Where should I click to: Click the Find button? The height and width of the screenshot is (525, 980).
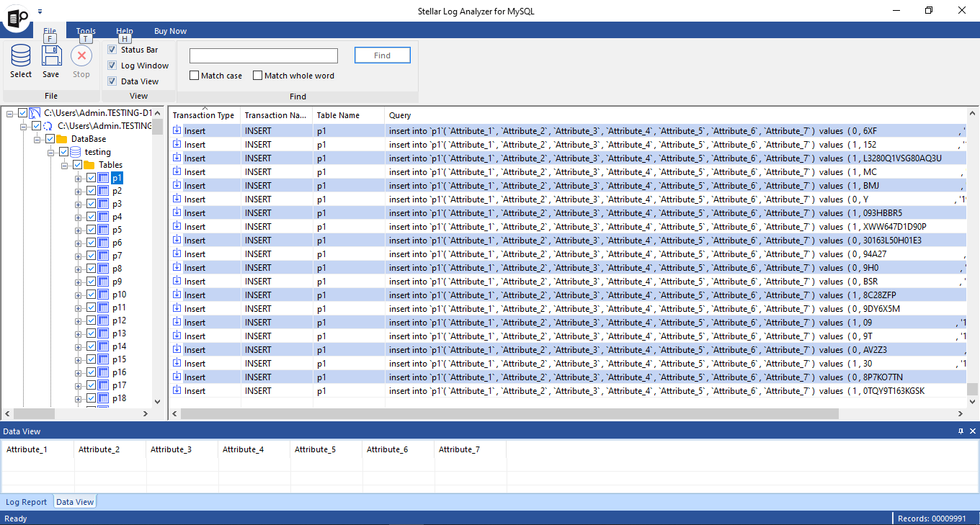pos(383,55)
